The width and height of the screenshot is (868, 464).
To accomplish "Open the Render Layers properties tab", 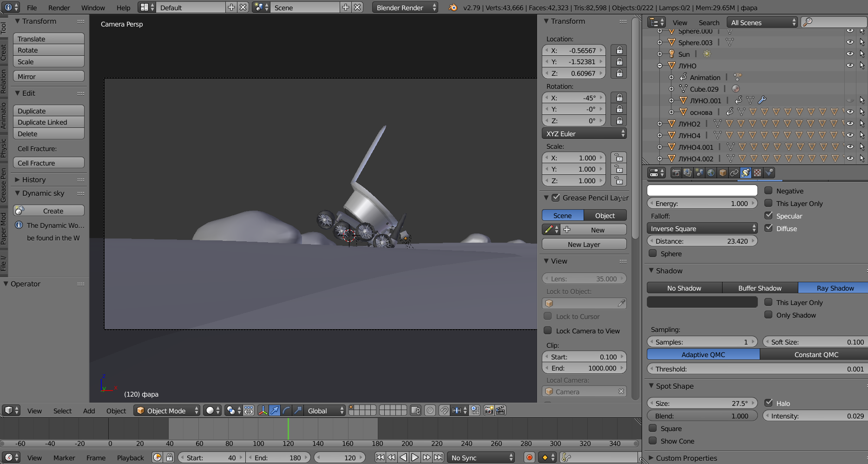I will (688, 173).
